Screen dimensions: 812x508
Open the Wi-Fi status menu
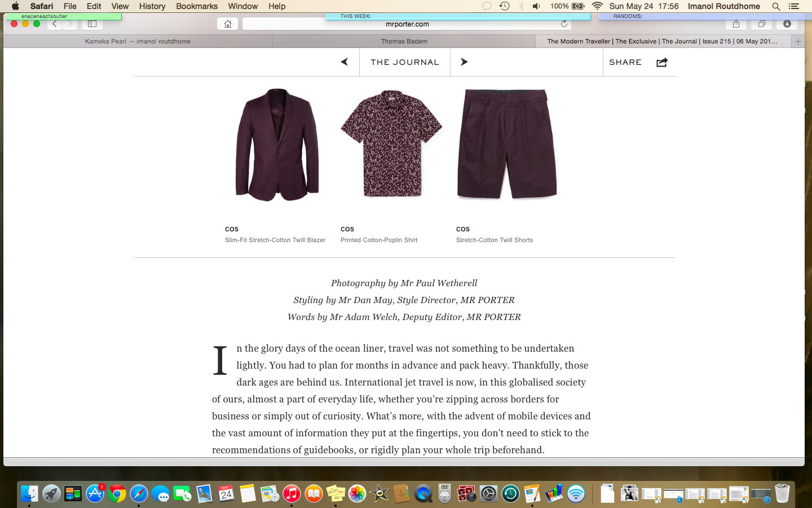[597, 6]
